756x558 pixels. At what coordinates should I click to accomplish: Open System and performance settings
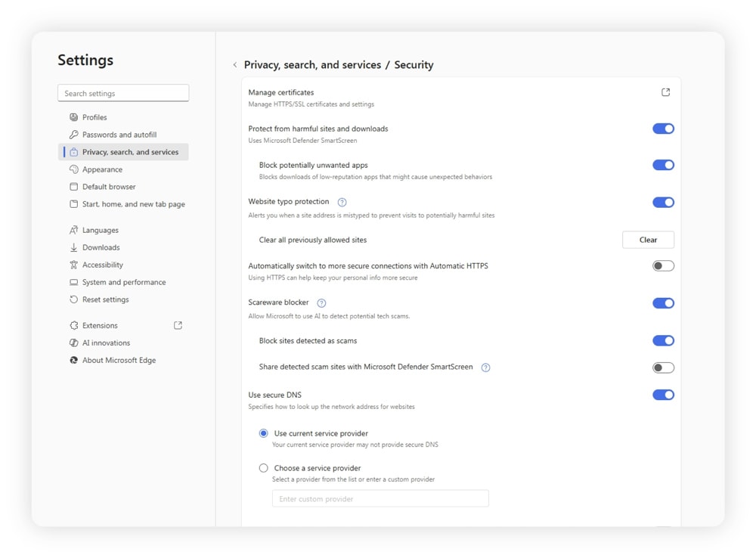click(121, 282)
